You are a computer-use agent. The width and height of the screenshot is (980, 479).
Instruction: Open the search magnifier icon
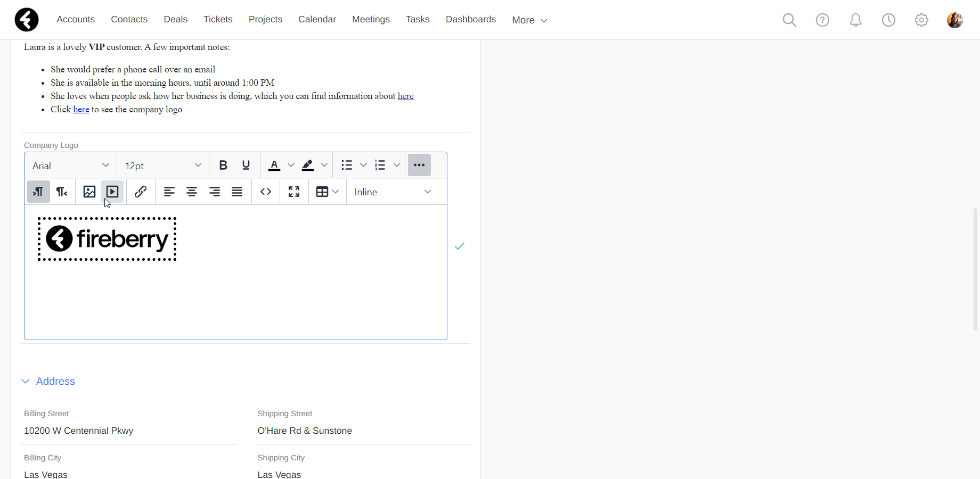pyautogui.click(x=789, y=20)
